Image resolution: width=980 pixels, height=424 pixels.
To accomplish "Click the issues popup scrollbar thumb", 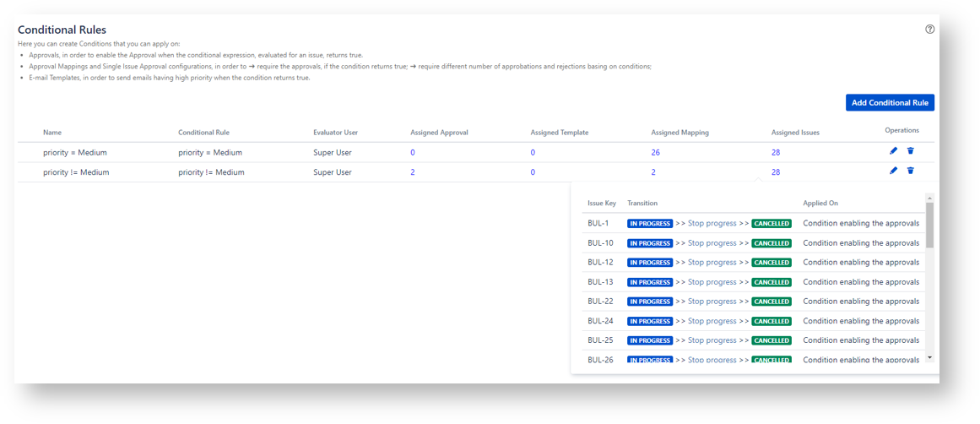I will click(x=929, y=225).
